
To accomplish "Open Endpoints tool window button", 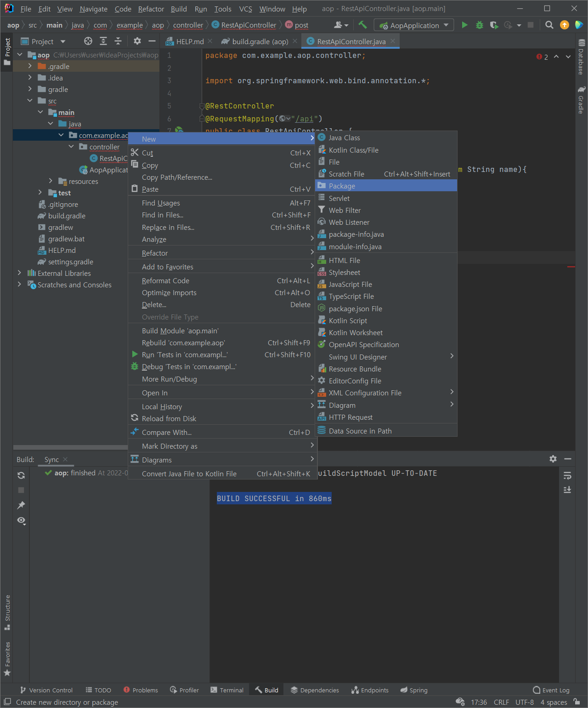I will (370, 690).
